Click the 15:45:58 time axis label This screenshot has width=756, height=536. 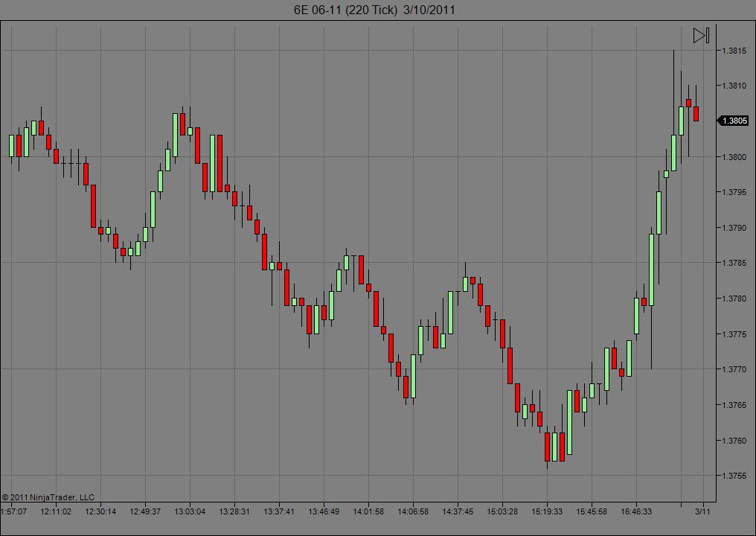coord(592,511)
